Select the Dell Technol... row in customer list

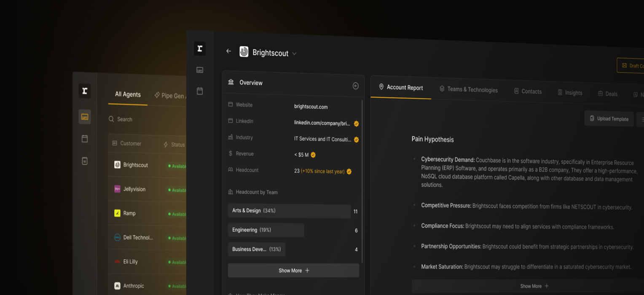click(x=147, y=238)
